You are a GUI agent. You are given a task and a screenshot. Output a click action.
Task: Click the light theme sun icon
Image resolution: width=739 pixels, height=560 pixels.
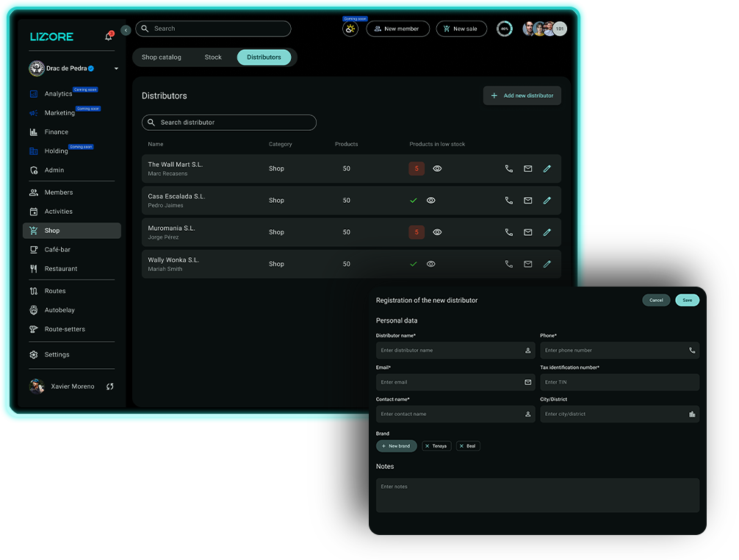click(x=350, y=29)
